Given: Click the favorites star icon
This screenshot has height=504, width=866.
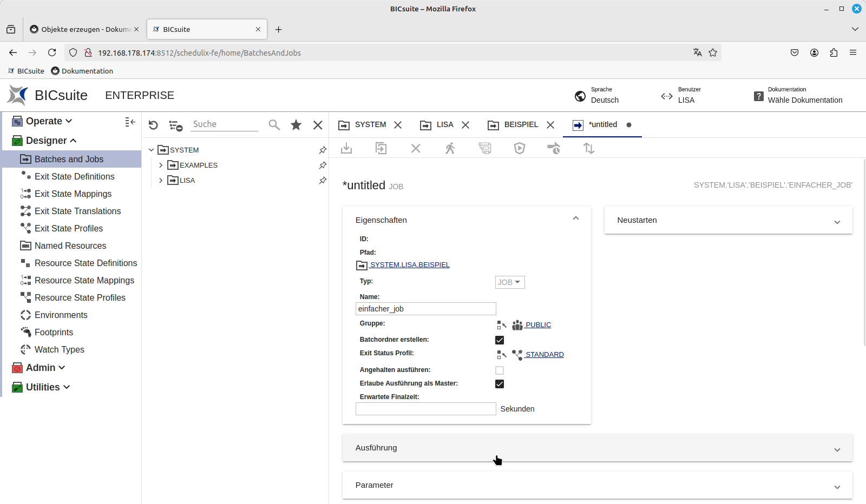Looking at the screenshot, I should [x=296, y=125].
